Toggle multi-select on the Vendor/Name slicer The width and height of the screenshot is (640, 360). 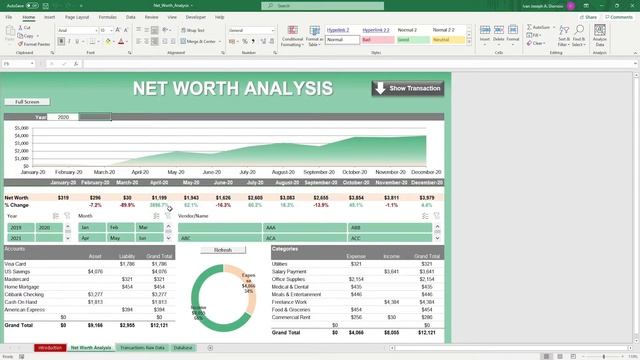(x=425, y=216)
